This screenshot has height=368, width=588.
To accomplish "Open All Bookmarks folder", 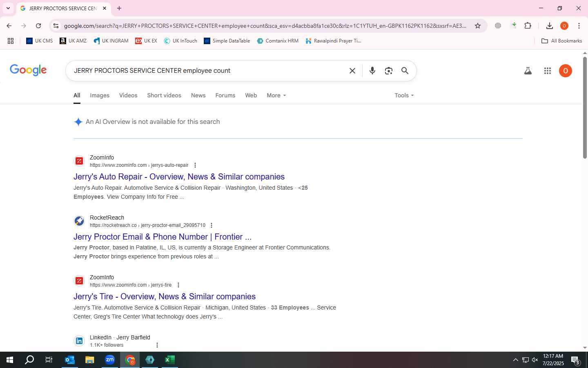I will [561, 41].
